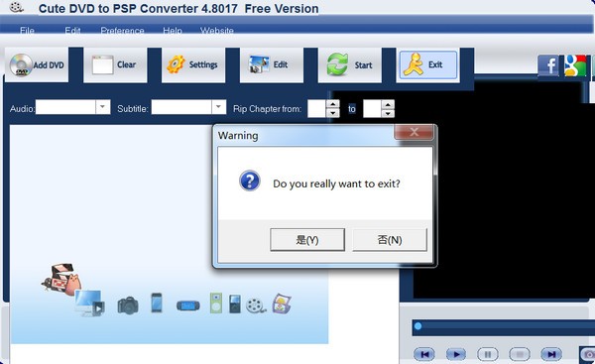The width and height of the screenshot is (595, 364).
Task: Click the film reel icon
Action: (x=256, y=305)
